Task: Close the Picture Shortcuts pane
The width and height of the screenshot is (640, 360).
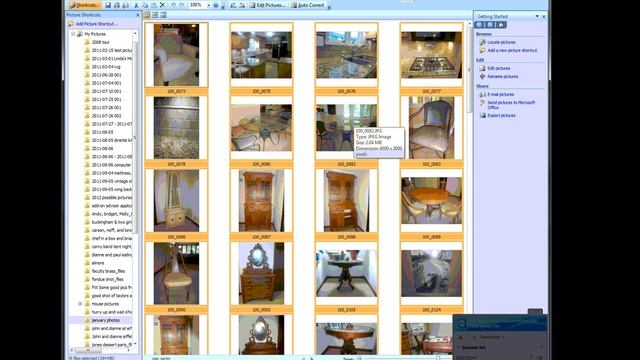Action: [138, 15]
